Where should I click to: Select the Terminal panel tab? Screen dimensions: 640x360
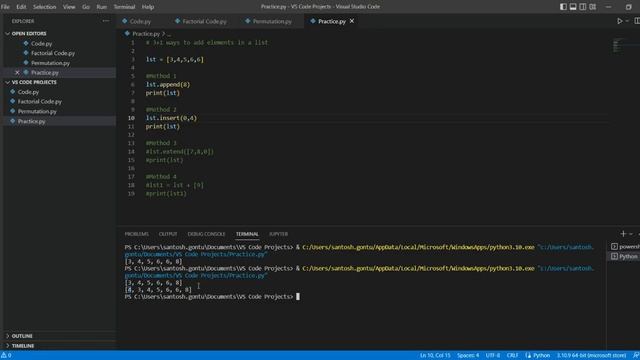point(247,234)
